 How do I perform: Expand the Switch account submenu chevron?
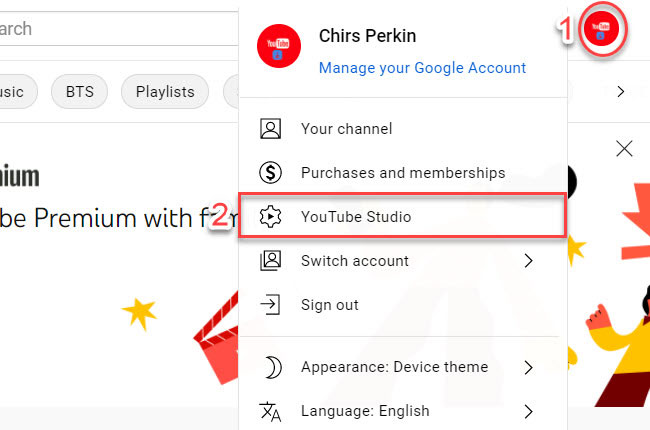click(x=528, y=261)
